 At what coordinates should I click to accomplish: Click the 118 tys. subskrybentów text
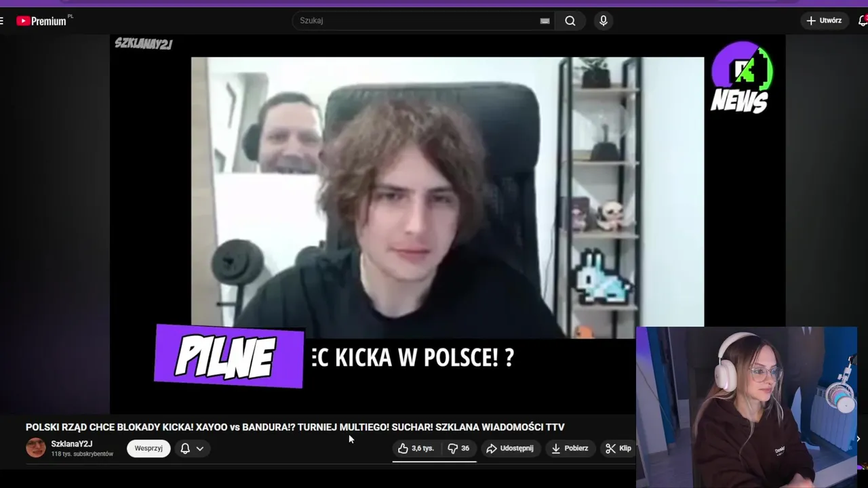pyautogui.click(x=82, y=454)
